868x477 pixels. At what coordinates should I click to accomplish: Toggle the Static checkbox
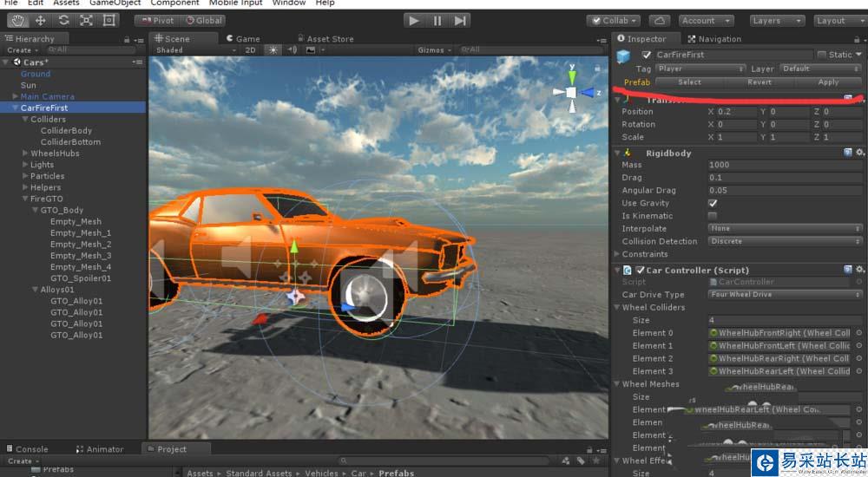[x=821, y=55]
